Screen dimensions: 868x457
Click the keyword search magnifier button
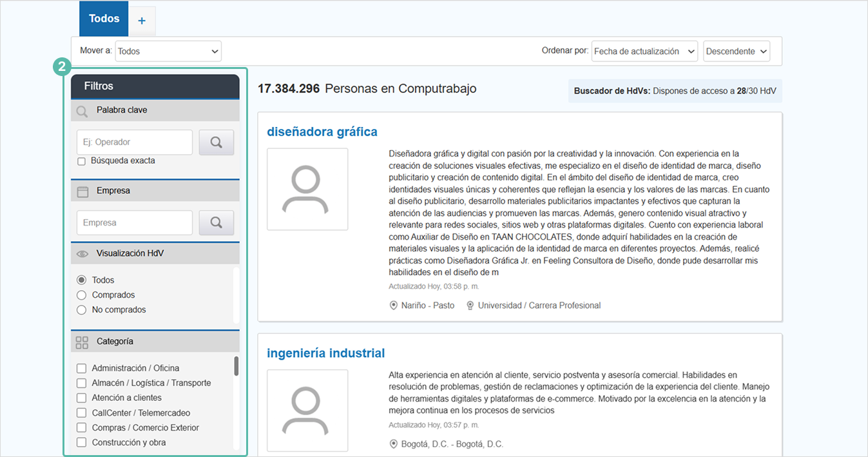click(216, 142)
